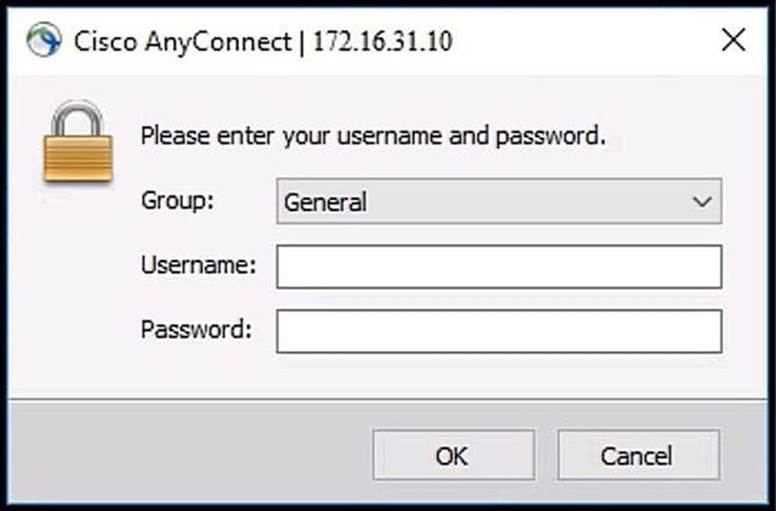The width and height of the screenshot is (776, 511).
Task: Click gray footer area left of OK button
Action: pyautogui.click(x=190, y=455)
